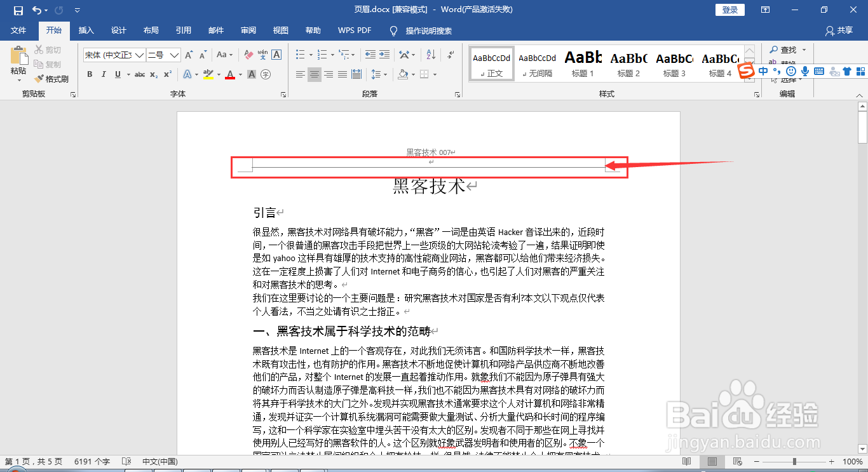Screen dimensions: 868x472
Task: Switch to the 布局 (Layout) tab
Action: 151,30
